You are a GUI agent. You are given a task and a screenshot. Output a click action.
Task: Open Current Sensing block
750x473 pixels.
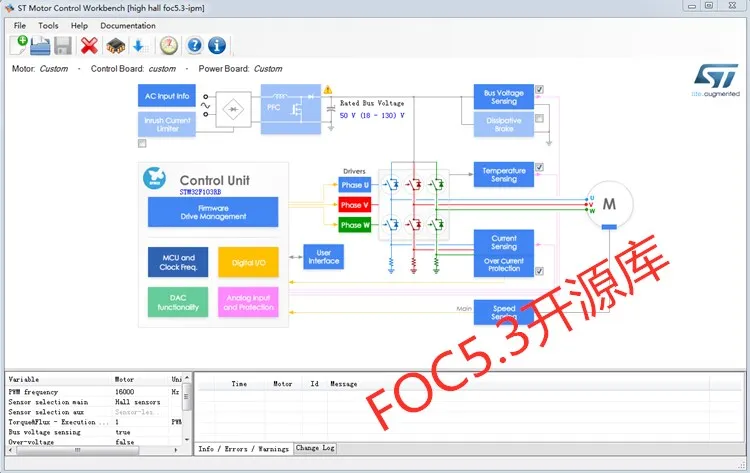[504, 242]
